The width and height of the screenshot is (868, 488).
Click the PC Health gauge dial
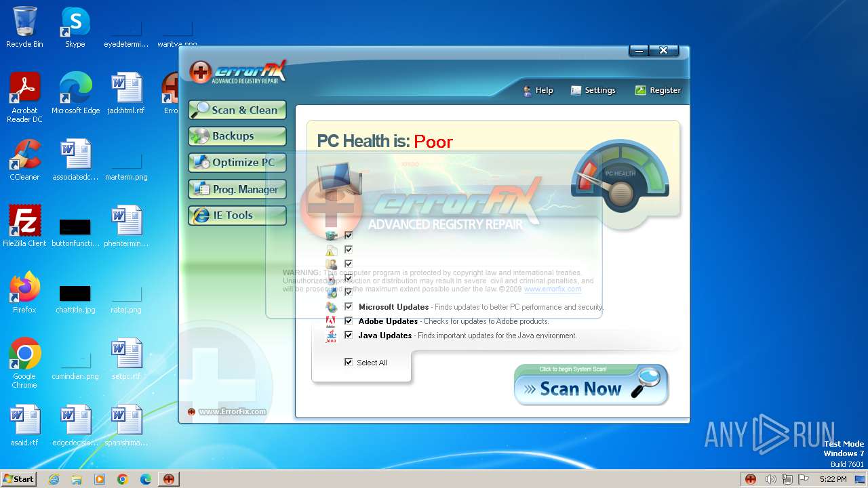tap(620, 178)
